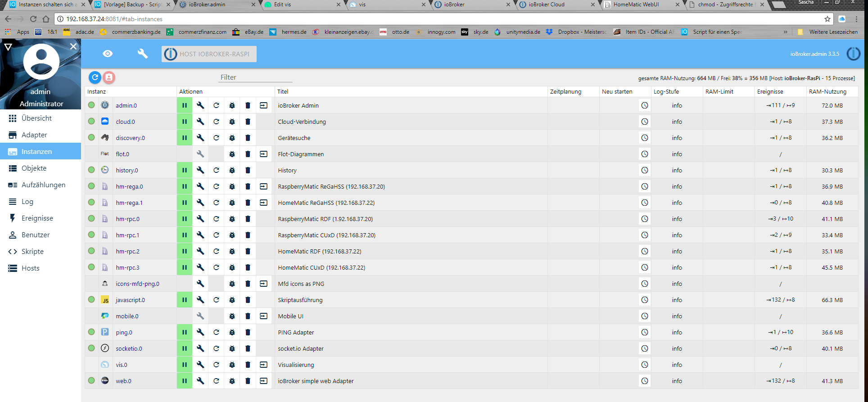Click ioBroker logo at top right
Viewport: 868px width, 402px height.
853,54
